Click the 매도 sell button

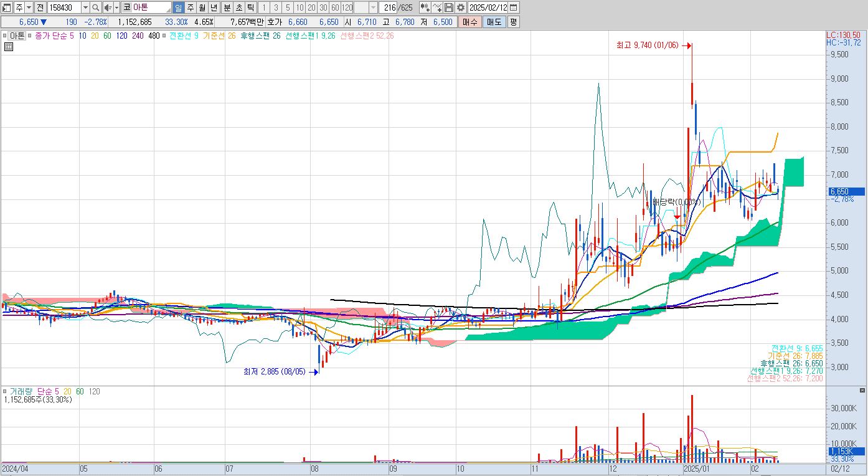494,22
